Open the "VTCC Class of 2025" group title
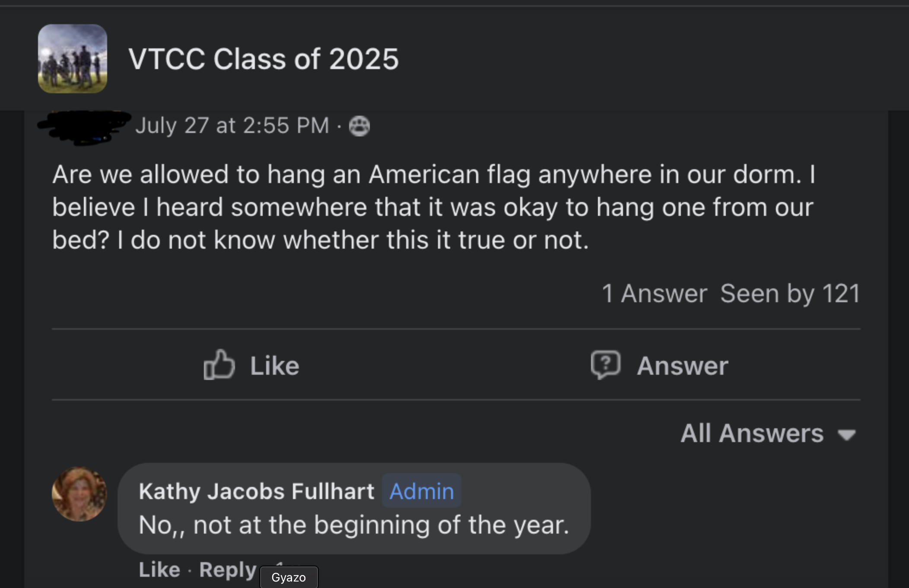Viewport: 909px width, 588px height. [x=263, y=59]
